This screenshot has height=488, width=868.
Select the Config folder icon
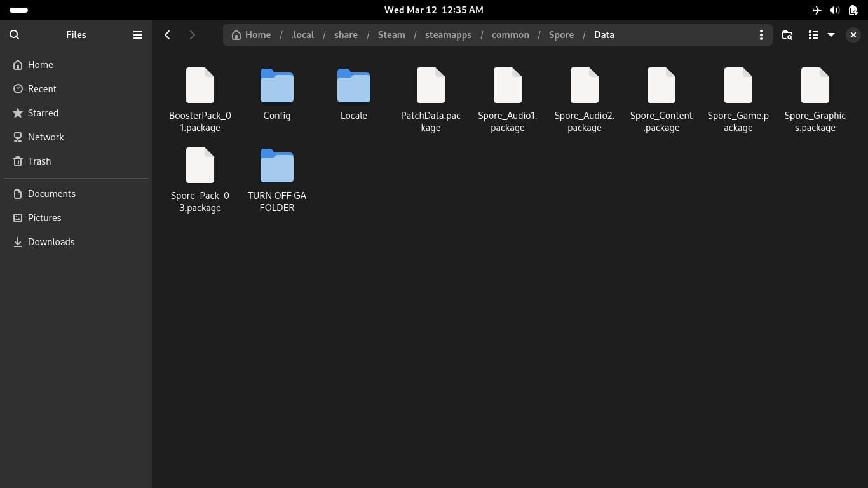tap(277, 86)
